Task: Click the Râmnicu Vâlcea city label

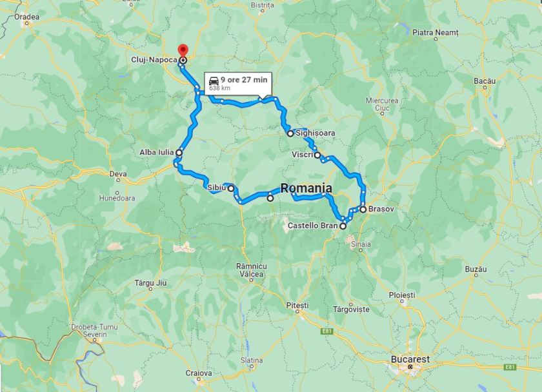Action: pos(252,270)
